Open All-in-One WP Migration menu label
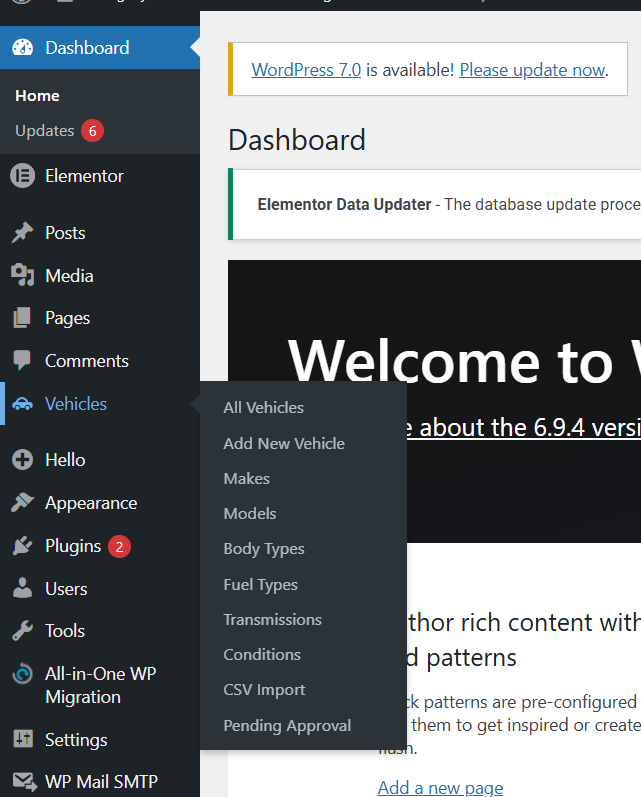This screenshot has width=641, height=797. (101, 685)
